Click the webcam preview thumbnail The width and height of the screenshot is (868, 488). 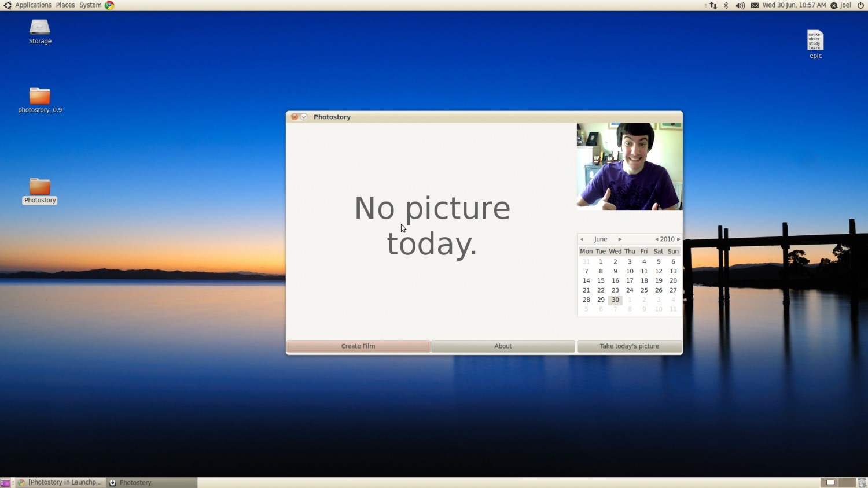pos(630,167)
